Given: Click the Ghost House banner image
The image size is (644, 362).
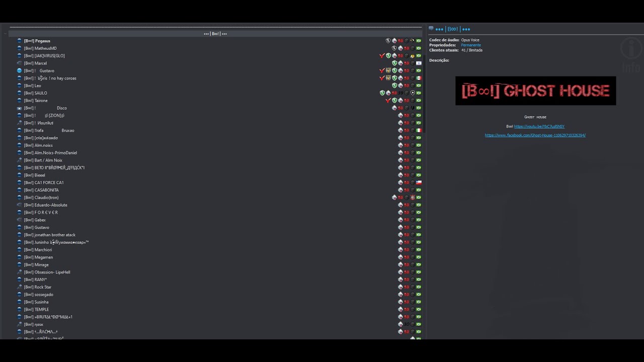Looking at the screenshot, I should point(535,90).
